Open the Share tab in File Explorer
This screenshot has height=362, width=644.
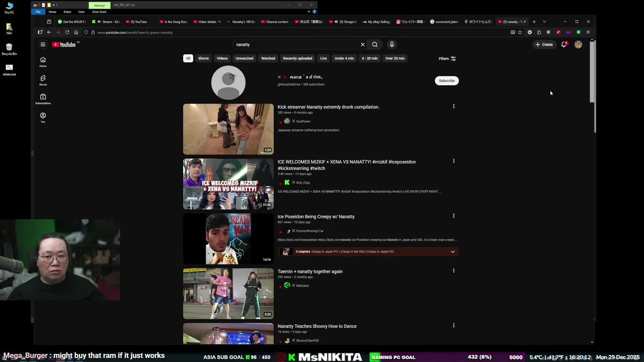point(67,12)
